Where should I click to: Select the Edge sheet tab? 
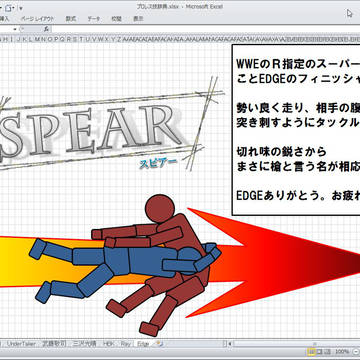(143, 344)
